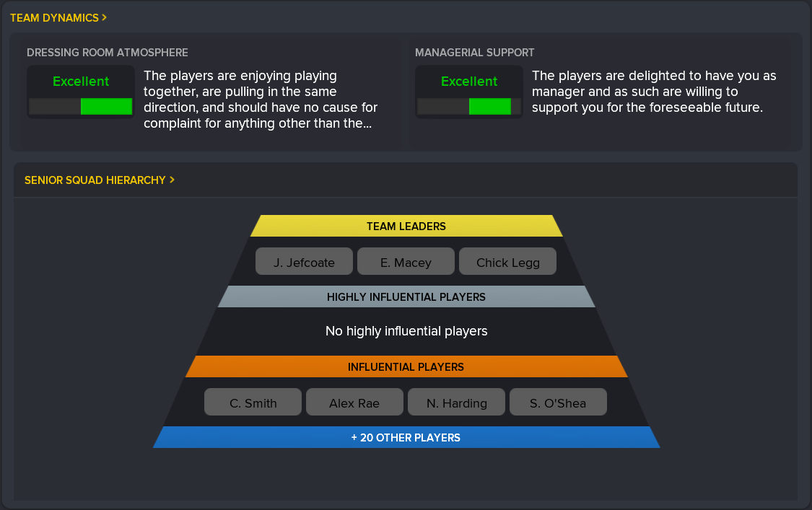Screen dimensions: 812x510
Task: Click the Managerial Support Excellent label
Action: click(469, 82)
